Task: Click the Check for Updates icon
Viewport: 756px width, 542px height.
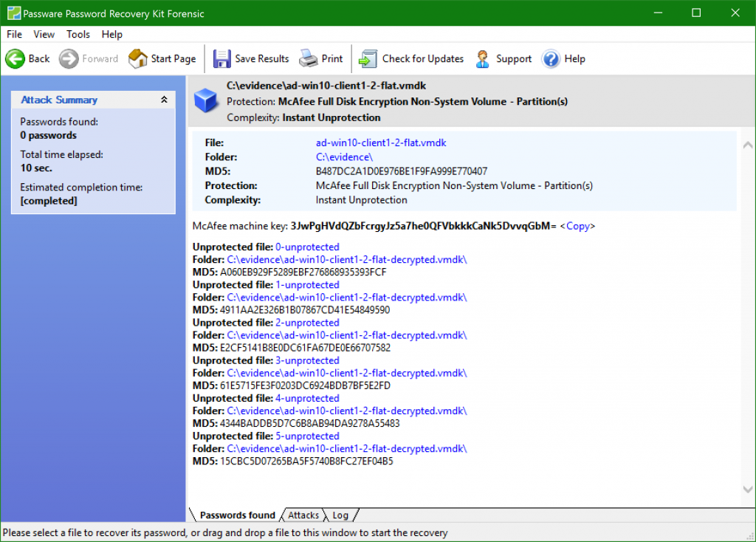Action: [368, 59]
